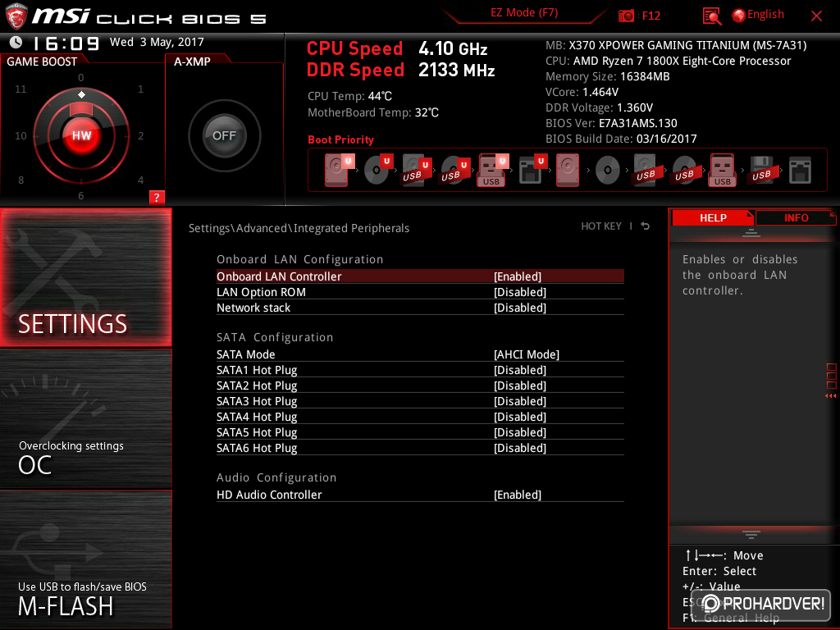840x630 pixels.
Task: Select the Onboard LAN Controller row
Action: pos(420,276)
